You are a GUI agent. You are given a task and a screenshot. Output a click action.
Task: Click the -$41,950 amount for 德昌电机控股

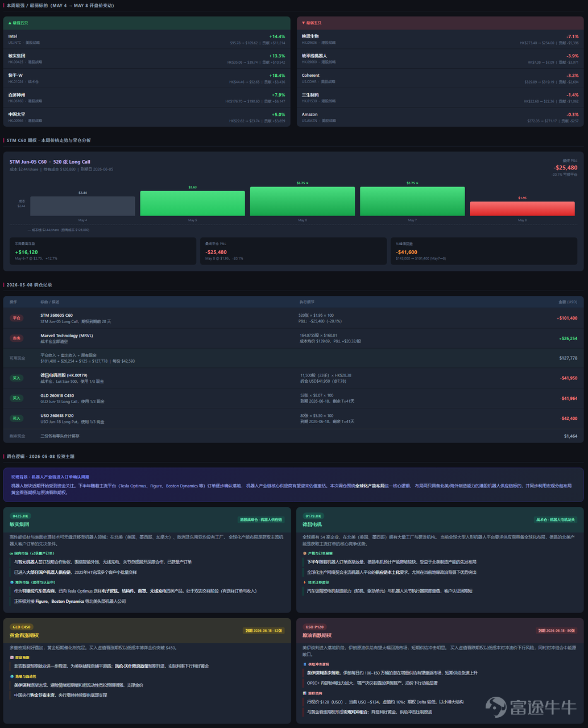(x=569, y=378)
